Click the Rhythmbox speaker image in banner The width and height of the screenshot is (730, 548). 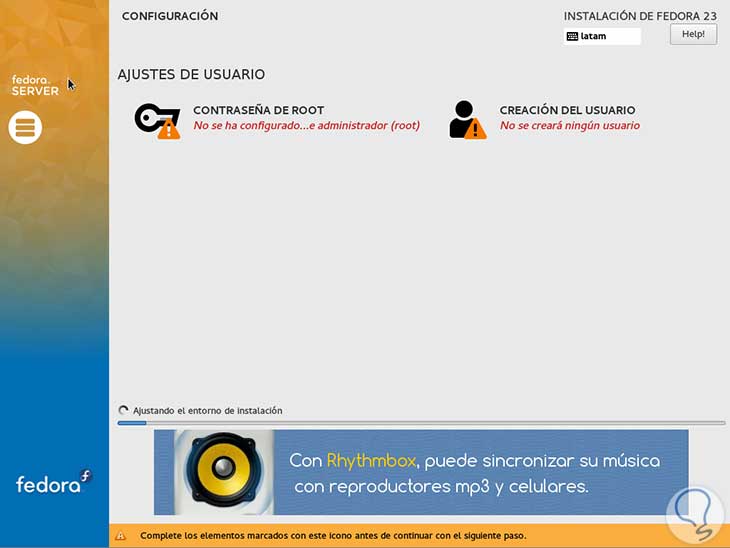click(224, 472)
